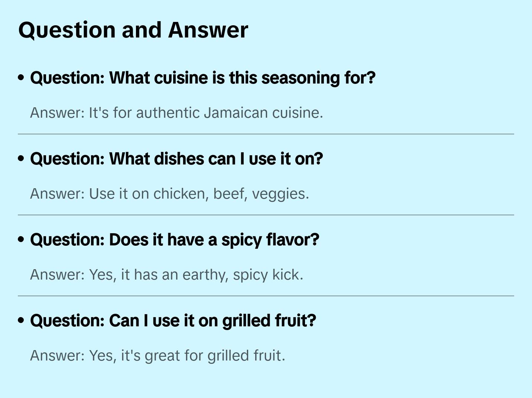Image resolution: width=532 pixels, height=398 pixels.
Task: Select the question about cuisine for this seasoning
Action: click(x=203, y=78)
